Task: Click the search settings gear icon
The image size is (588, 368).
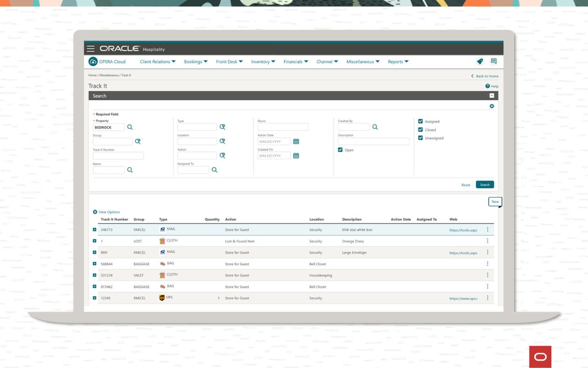Action: 492,106
